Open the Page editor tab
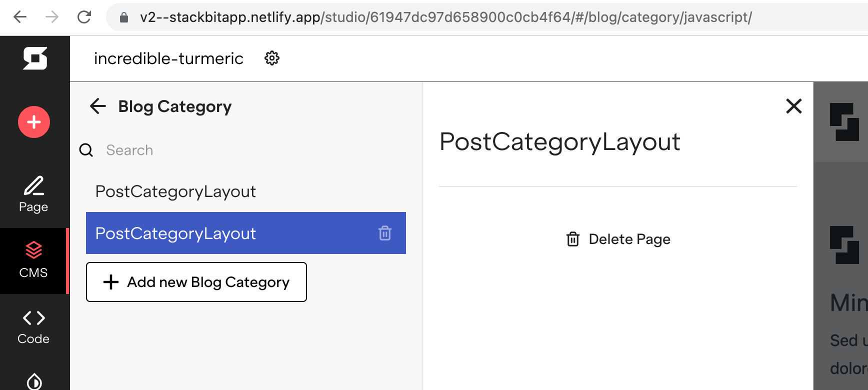Viewport: 868px width, 390px height. (33, 194)
